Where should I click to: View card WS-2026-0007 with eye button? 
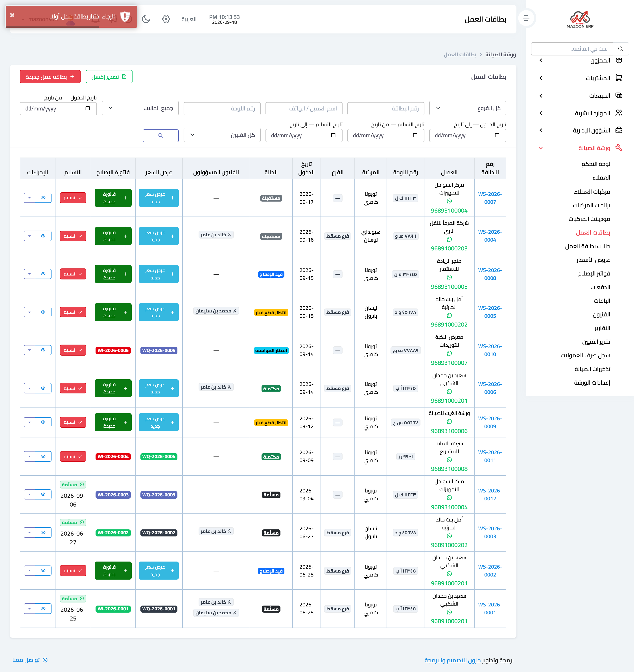(43, 198)
